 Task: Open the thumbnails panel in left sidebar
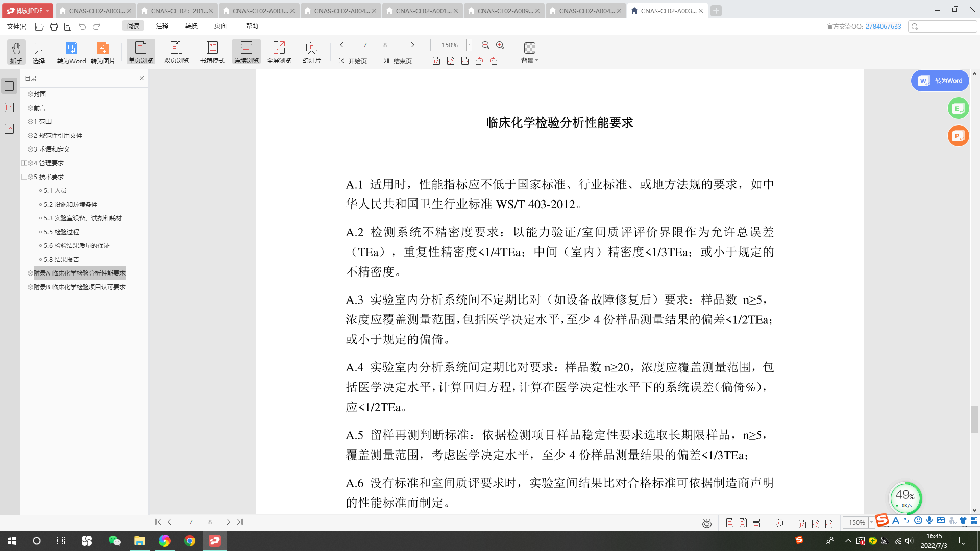coord(9,108)
